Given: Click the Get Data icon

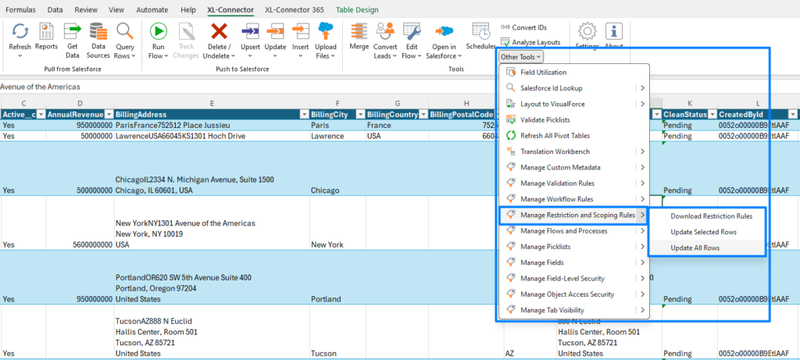Looking at the screenshot, I should click(x=72, y=31).
